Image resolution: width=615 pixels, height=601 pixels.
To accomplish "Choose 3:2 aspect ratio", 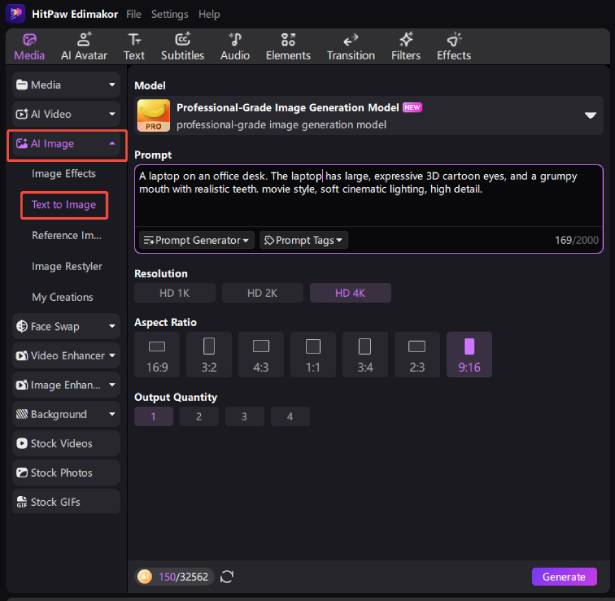I will (x=209, y=355).
